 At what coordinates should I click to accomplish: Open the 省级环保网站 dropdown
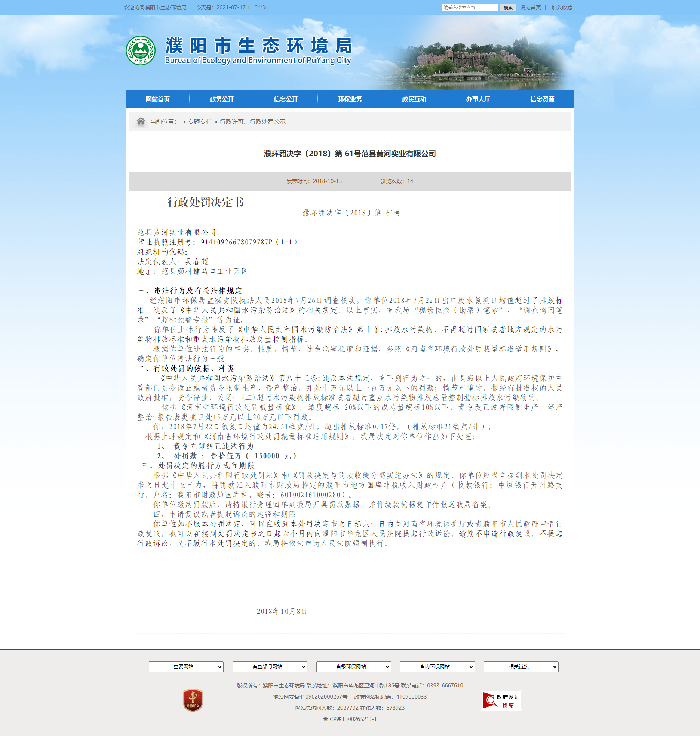[353, 667]
